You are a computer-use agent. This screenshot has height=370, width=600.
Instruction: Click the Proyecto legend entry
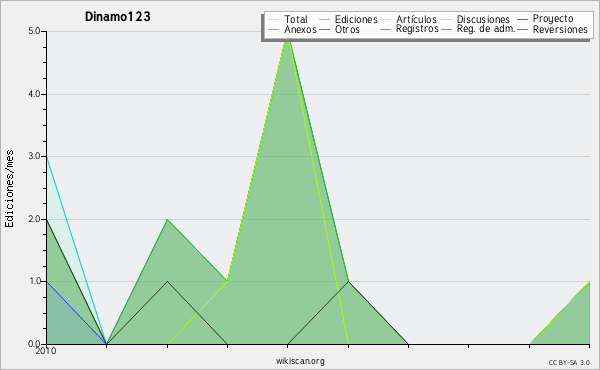(553, 19)
